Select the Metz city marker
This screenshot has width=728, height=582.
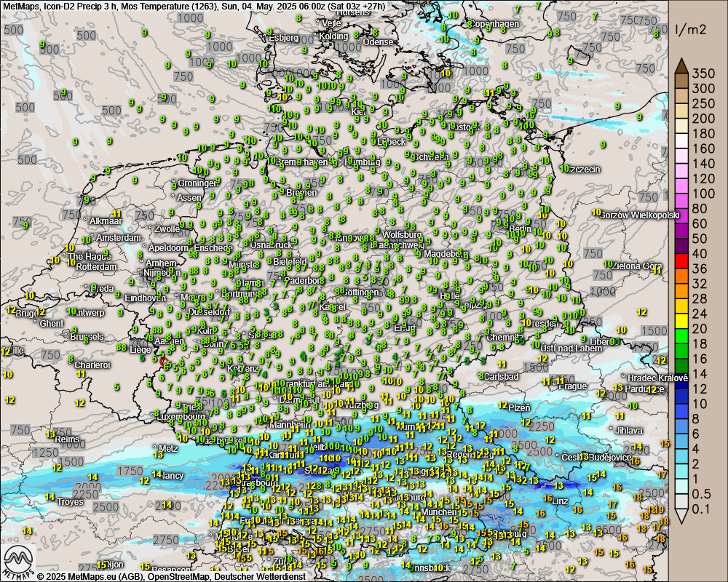click(154, 448)
